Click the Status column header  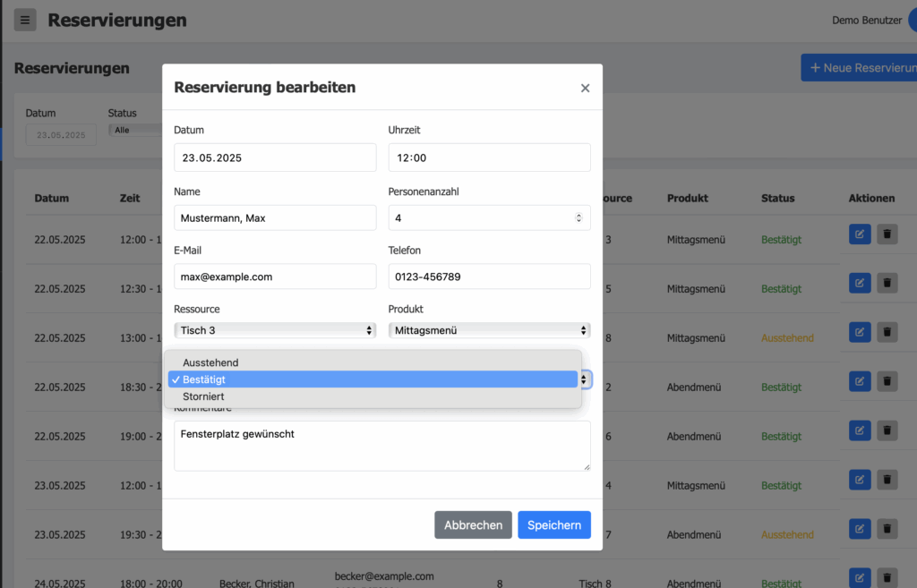tap(778, 198)
